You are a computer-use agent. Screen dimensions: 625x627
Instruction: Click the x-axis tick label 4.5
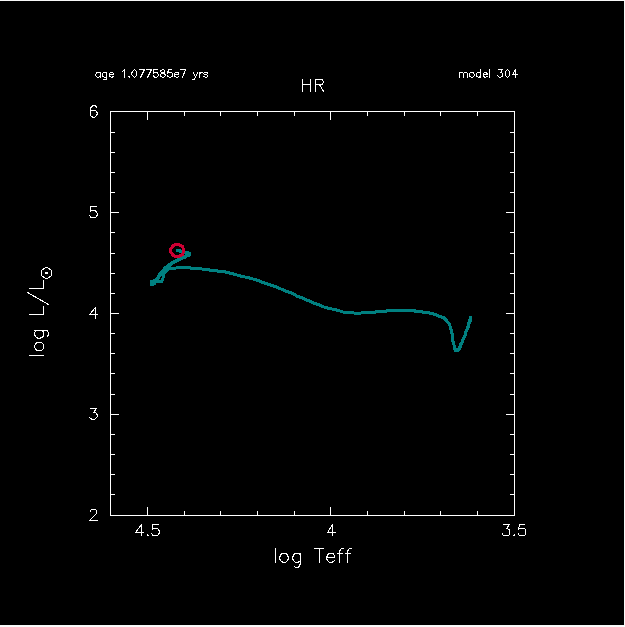point(149,532)
